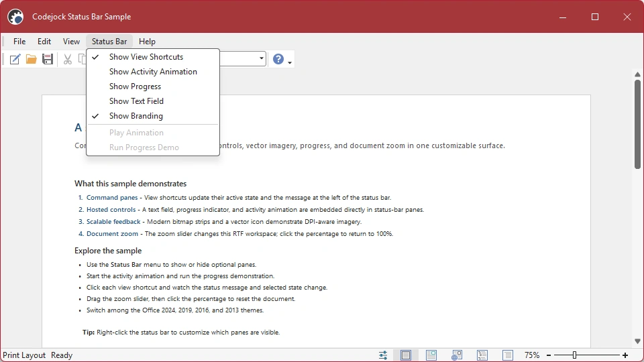The height and width of the screenshot is (362, 644).
Task: Click the Tip line about right-clicking status bar
Action: pos(181,333)
